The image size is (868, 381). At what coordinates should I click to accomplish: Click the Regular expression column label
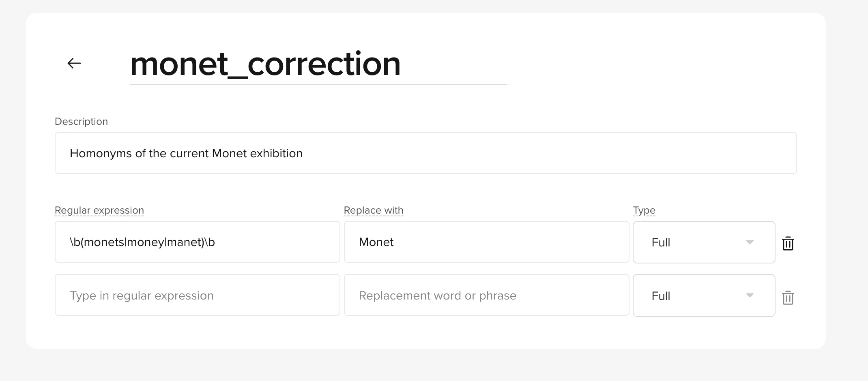(x=99, y=210)
